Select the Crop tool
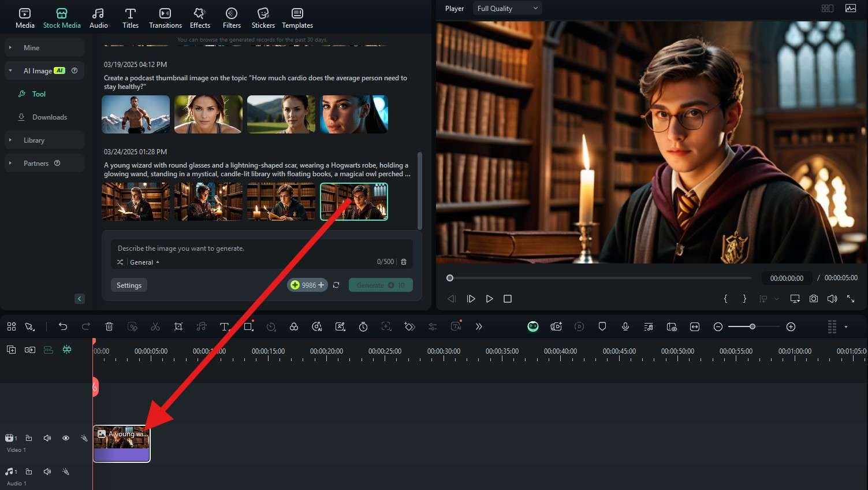 (x=178, y=327)
